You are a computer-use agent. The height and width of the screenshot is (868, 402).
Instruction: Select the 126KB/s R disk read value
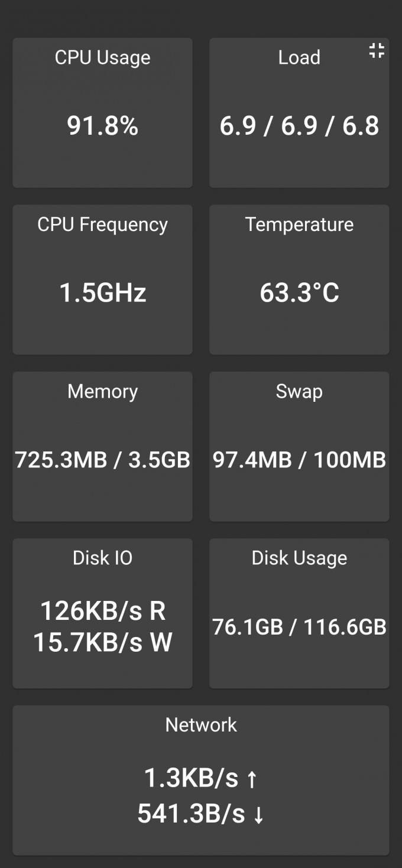(102, 611)
